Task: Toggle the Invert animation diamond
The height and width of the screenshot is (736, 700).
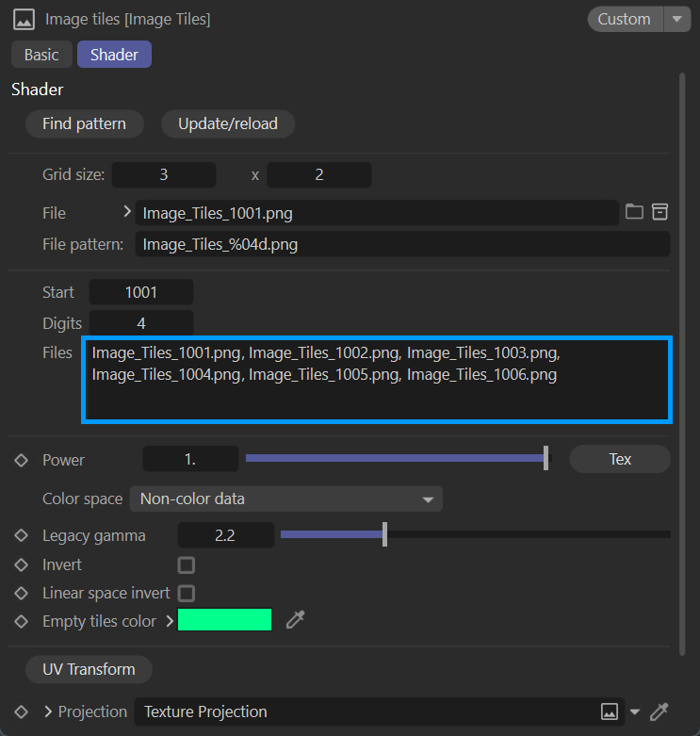Action: 22,565
